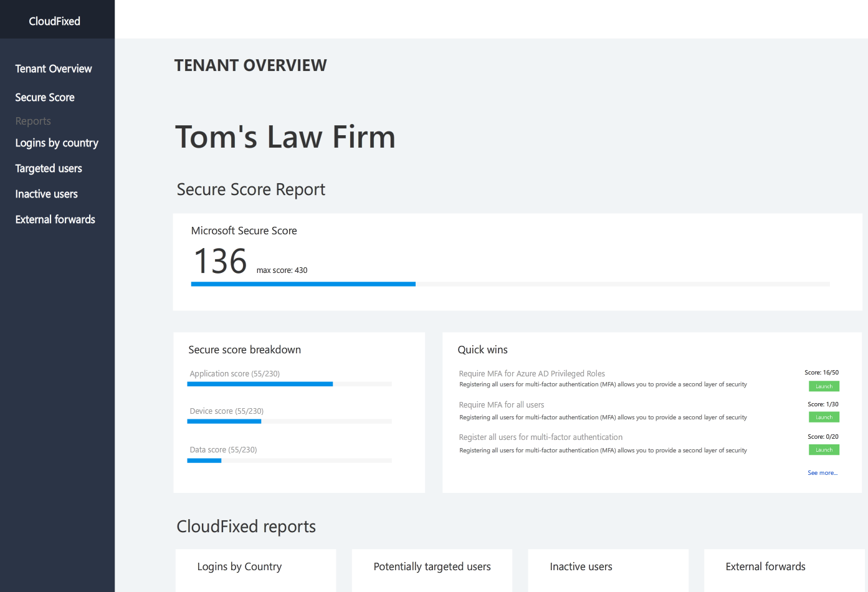
Task: Launch Register all users for multi-factor authentication
Action: tap(824, 450)
